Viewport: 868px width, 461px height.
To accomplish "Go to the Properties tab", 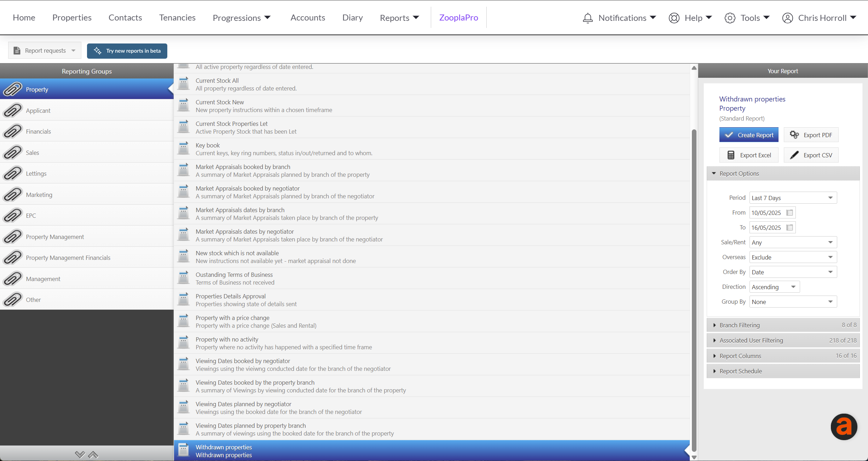I will point(72,18).
